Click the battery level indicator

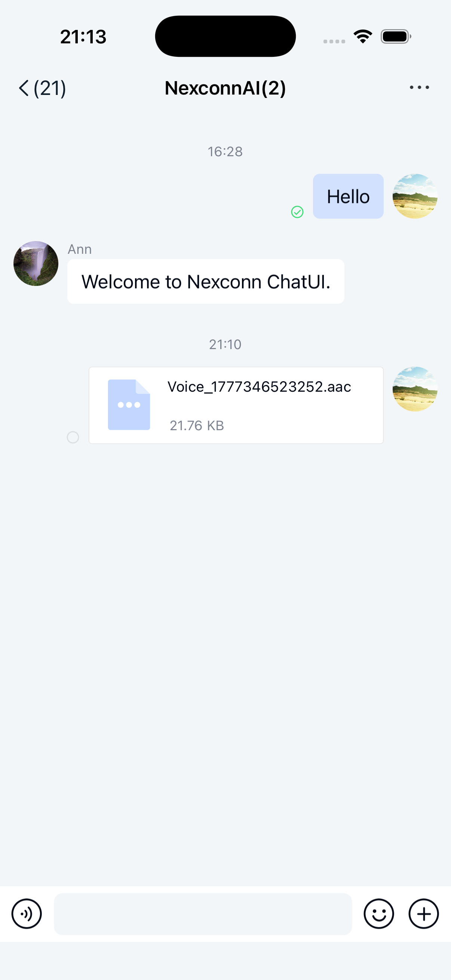[395, 36]
